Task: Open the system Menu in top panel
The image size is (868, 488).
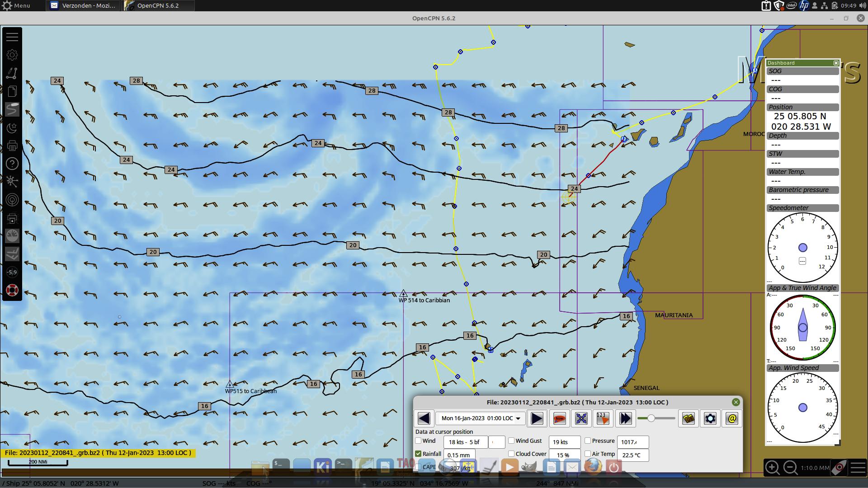Action: (16, 5)
